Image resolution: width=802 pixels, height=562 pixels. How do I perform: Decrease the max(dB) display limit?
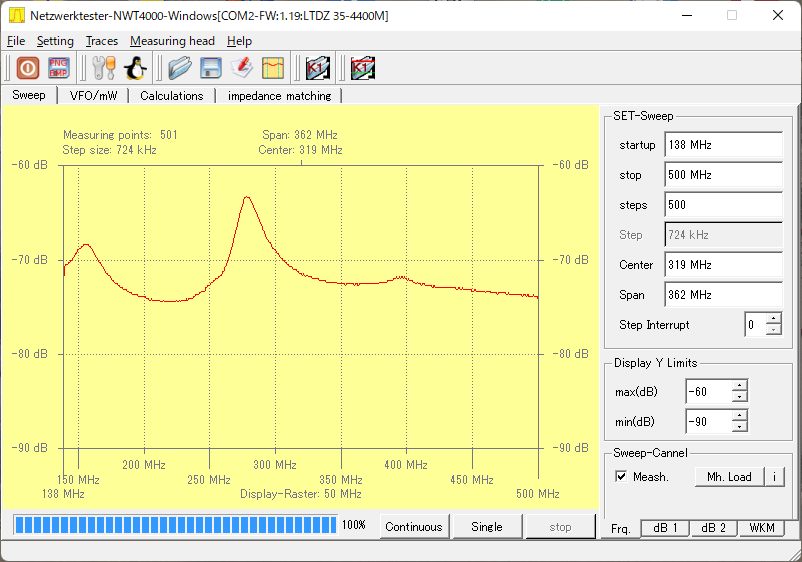pos(740,397)
